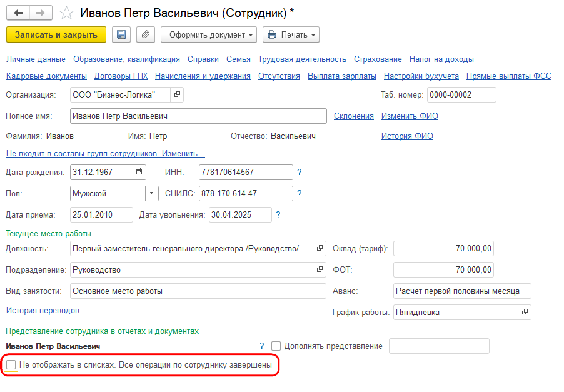The height and width of the screenshot is (392, 564).
Task: Expand the Пол dropdown arrow
Action: pos(152,193)
